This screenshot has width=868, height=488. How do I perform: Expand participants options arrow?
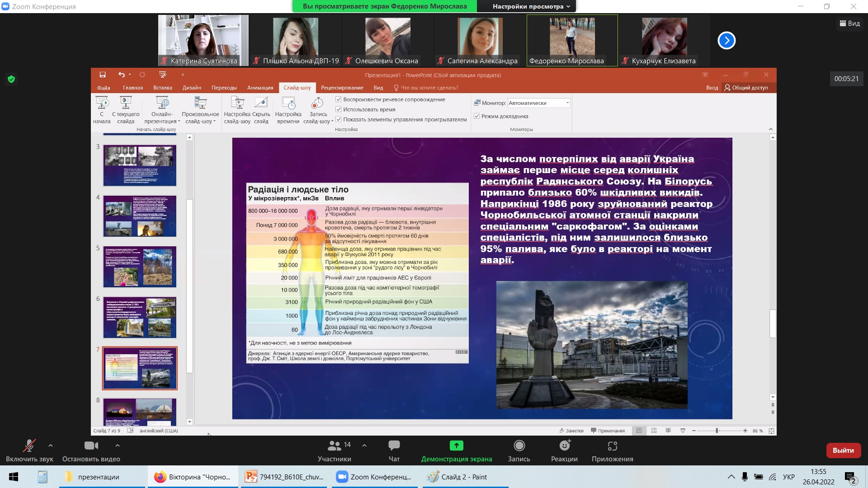(364, 446)
